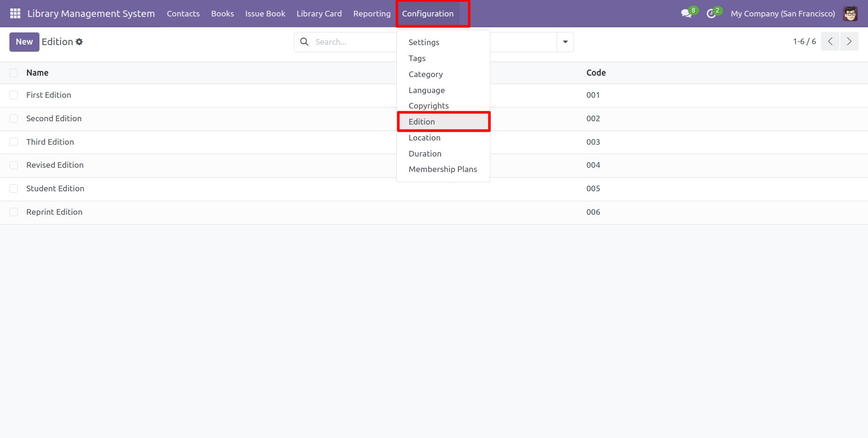Open the apps grid home menu

[15, 14]
